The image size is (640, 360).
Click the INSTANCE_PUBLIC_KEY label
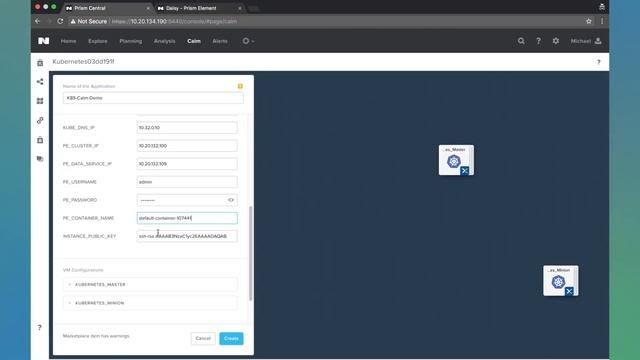89,236
